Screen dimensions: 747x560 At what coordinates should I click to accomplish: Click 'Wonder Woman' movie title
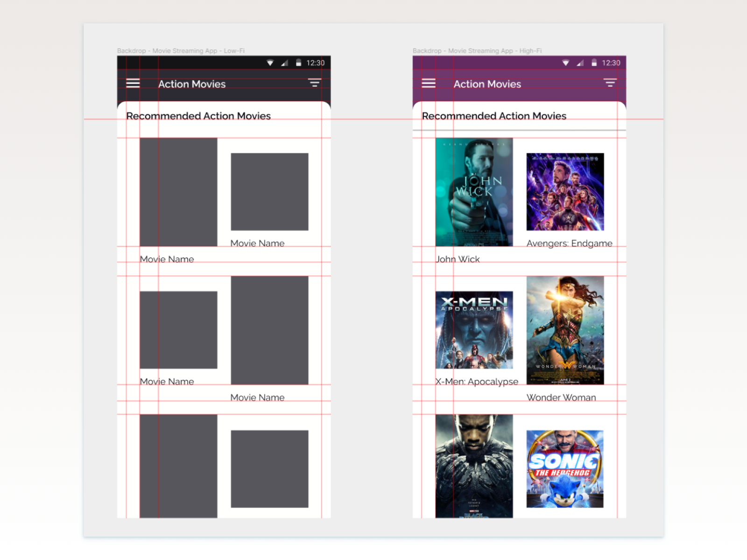[561, 398]
